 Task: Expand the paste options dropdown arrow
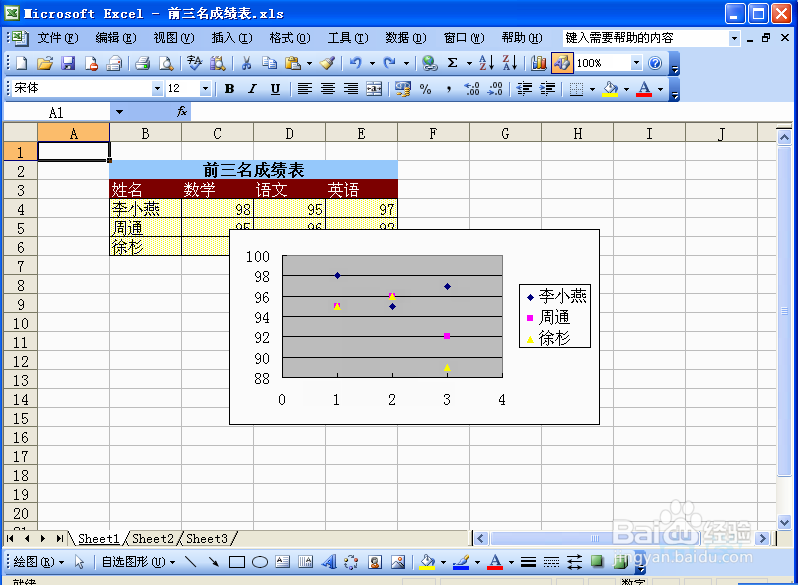tap(309, 63)
